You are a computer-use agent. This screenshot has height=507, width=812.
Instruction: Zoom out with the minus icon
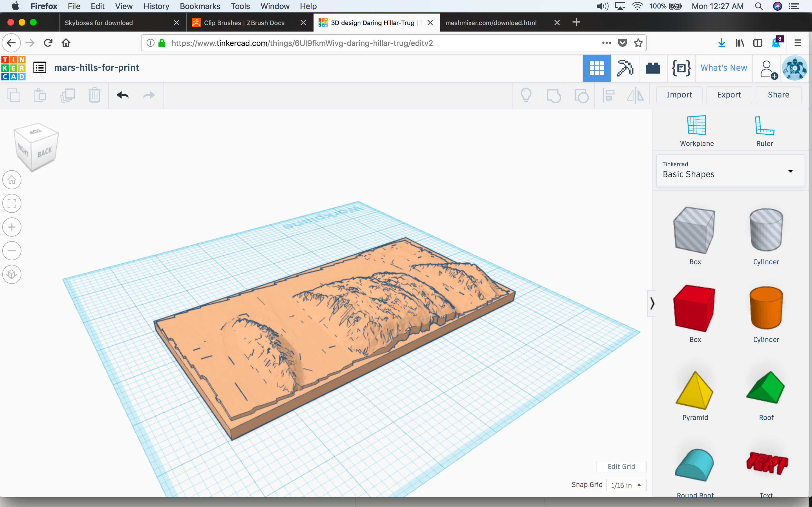12,251
